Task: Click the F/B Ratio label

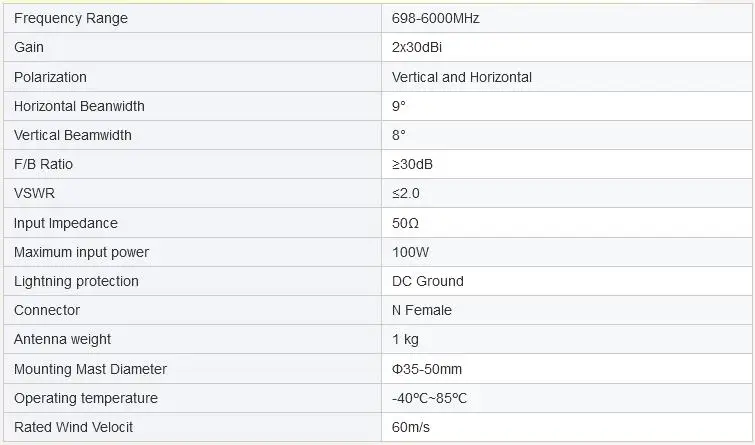Action: coord(43,164)
